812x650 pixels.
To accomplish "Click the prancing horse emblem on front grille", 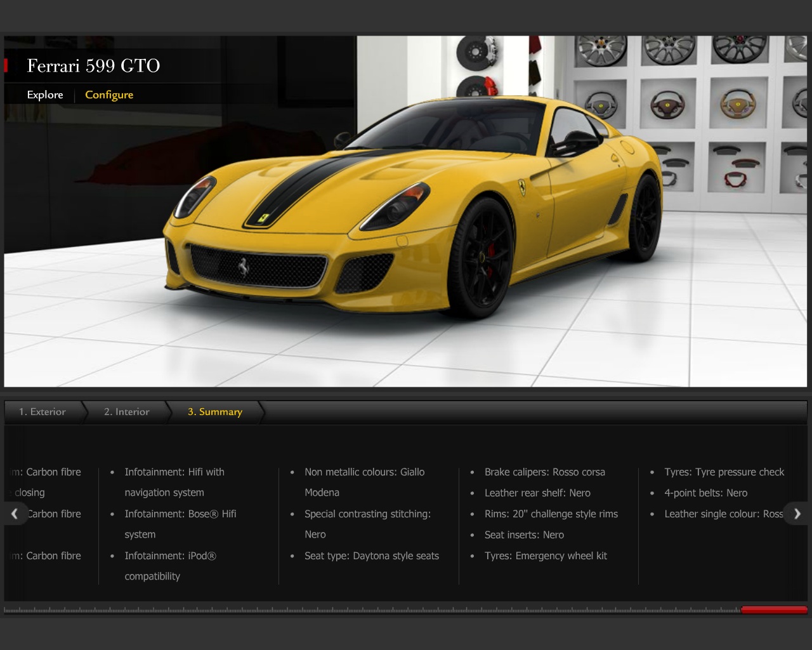I will coord(244,267).
